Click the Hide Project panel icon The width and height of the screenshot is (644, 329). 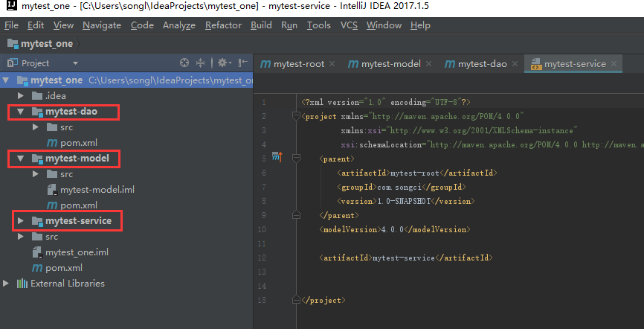pos(243,63)
